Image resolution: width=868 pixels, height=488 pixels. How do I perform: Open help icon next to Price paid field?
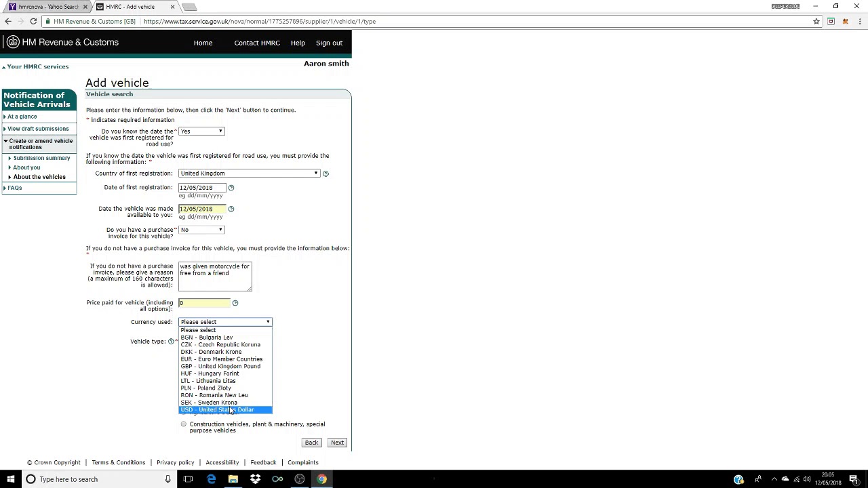click(235, 303)
